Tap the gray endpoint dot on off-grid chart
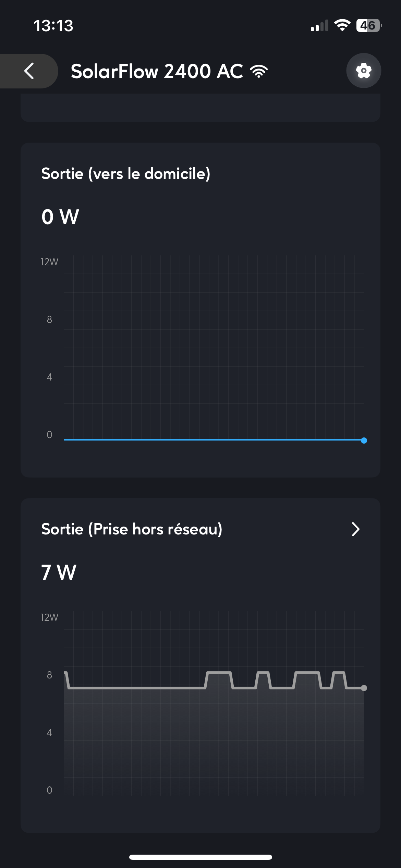This screenshot has height=868, width=401. [364, 688]
